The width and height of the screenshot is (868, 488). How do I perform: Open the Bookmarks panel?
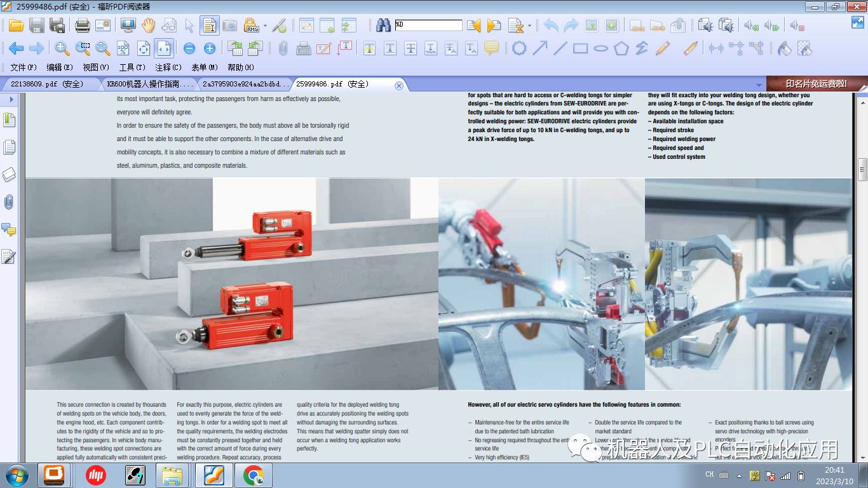pyautogui.click(x=9, y=119)
